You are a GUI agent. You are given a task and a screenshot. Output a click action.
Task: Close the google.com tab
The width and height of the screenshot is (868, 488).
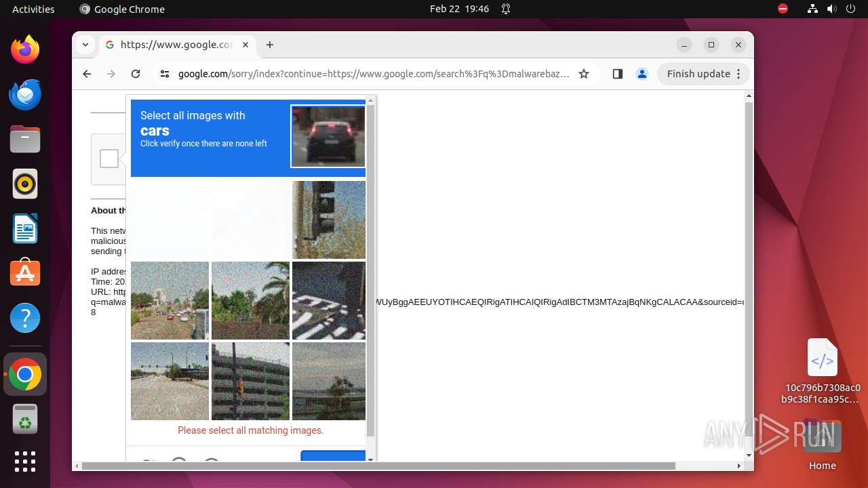coord(245,45)
